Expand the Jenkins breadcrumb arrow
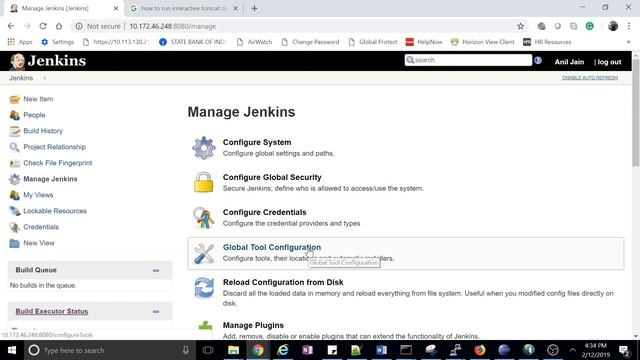This screenshot has height=360, width=640. tap(44, 78)
